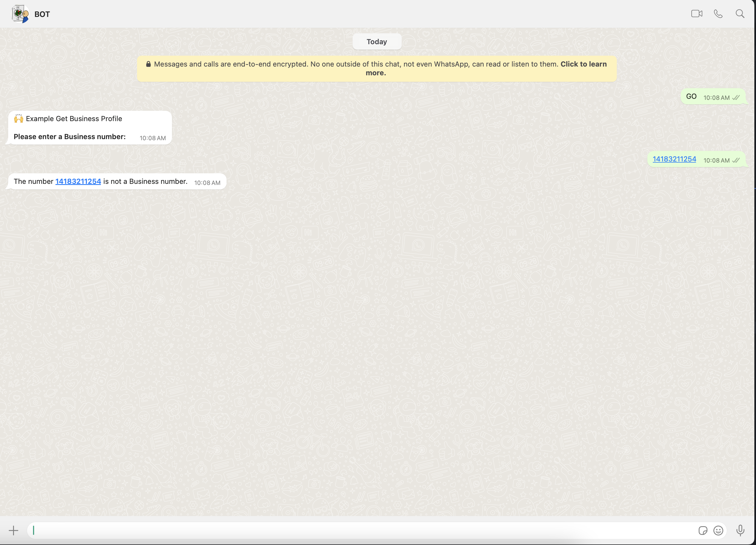Open the BOT contact name header
Screen dimensions: 756x545
[x=42, y=14]
